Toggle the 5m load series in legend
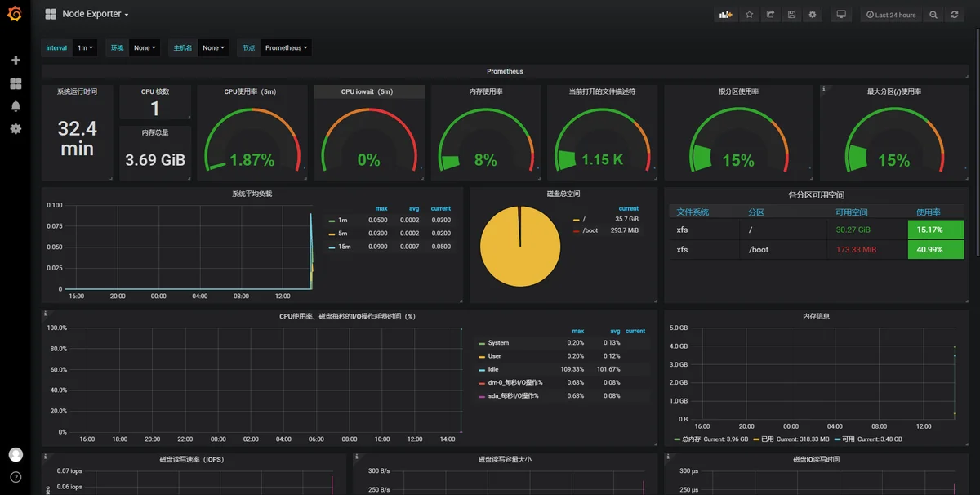The width and height of the screenshot is (980, 495). 342,234
